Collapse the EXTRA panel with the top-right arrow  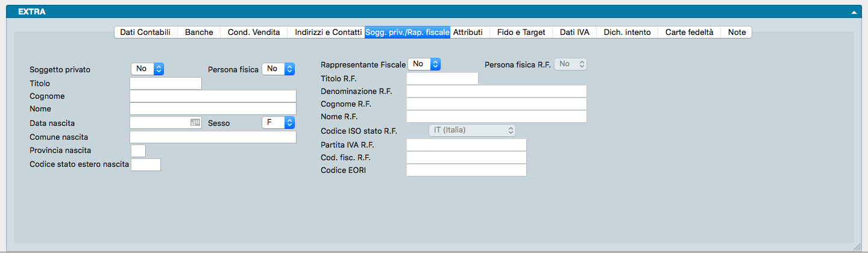(x=854, y=12)
